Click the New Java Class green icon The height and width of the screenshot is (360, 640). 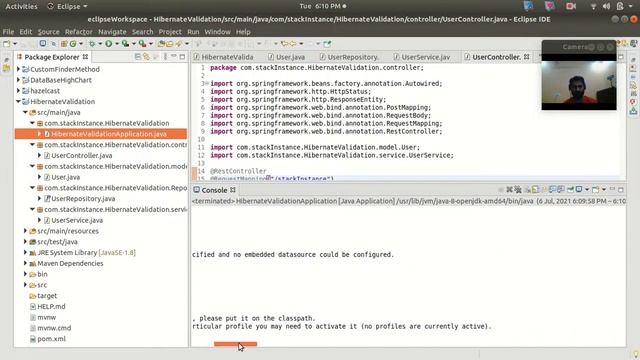pyautogui.click(x=73, y=44)
